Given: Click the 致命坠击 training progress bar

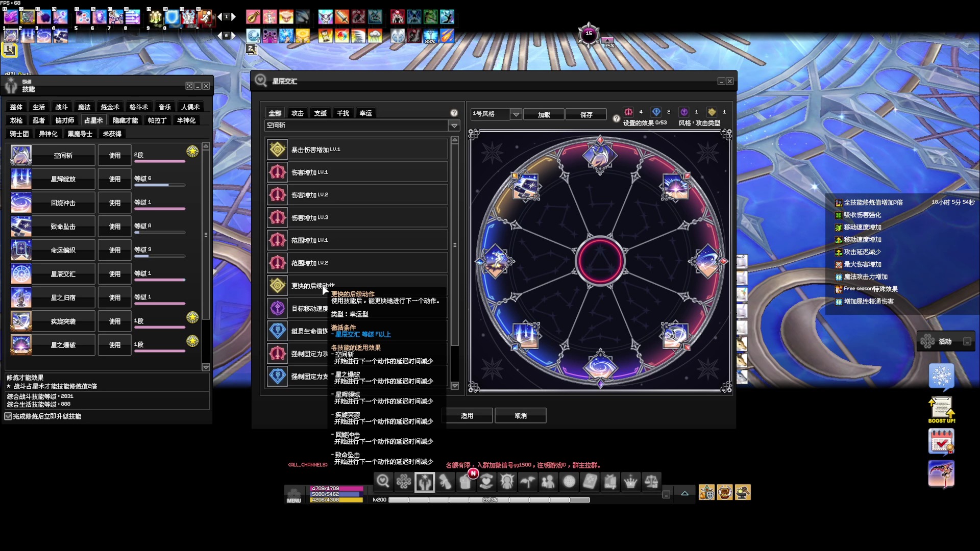Looking at the screenshot, I should click(x=159, y=233).
